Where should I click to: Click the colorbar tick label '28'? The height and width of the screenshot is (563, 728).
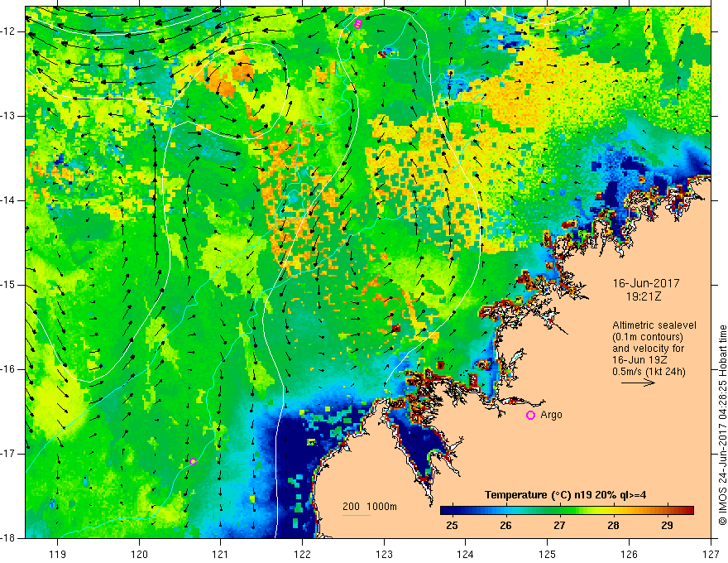coord(614,526)
